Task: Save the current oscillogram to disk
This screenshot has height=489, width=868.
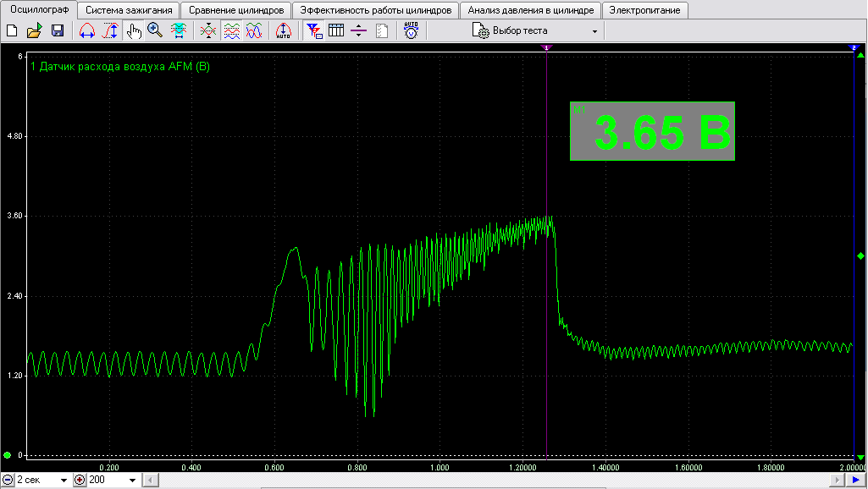Action: 58,31
